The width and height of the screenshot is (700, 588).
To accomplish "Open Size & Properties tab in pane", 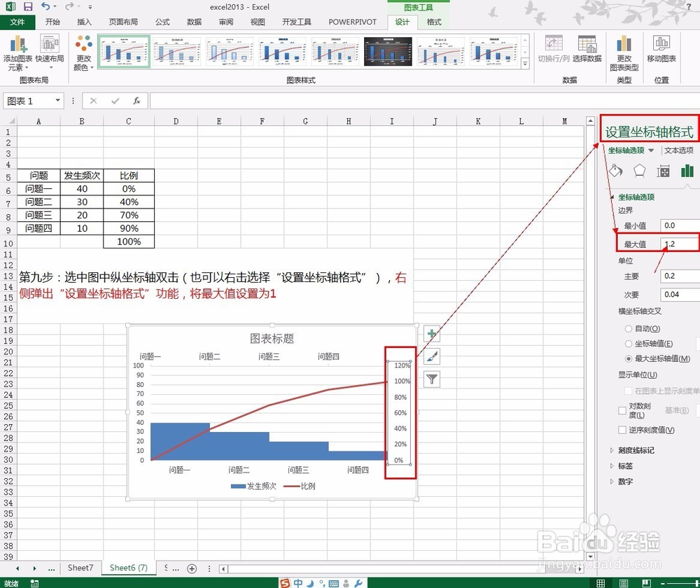I will [x=664, y=171].
